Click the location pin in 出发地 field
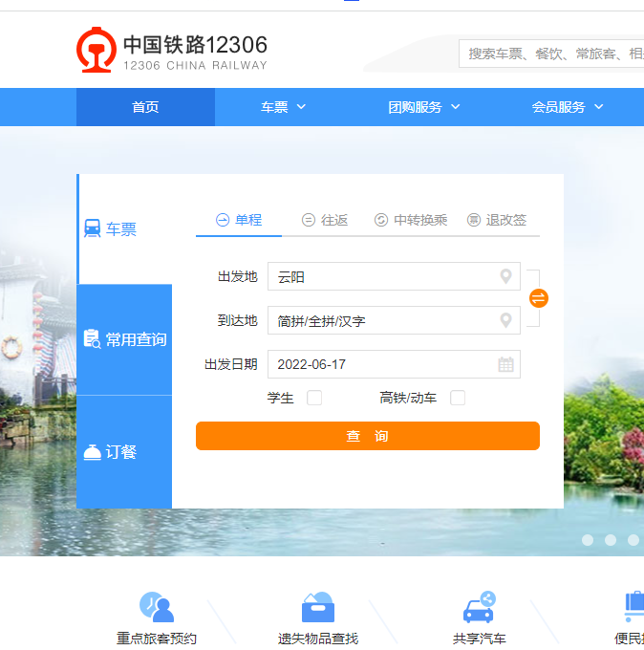The width and height of the screenshot is (644, 650). click(505, 276)
